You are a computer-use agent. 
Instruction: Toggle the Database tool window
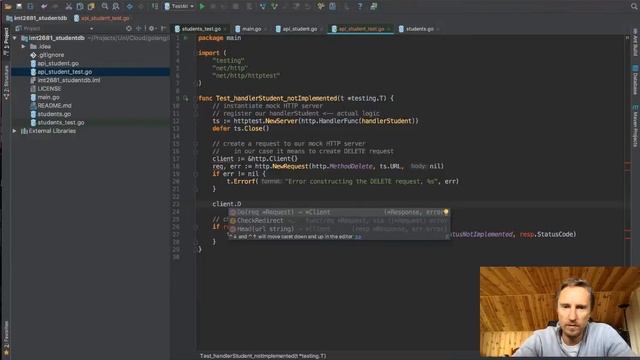pos(635,80)
